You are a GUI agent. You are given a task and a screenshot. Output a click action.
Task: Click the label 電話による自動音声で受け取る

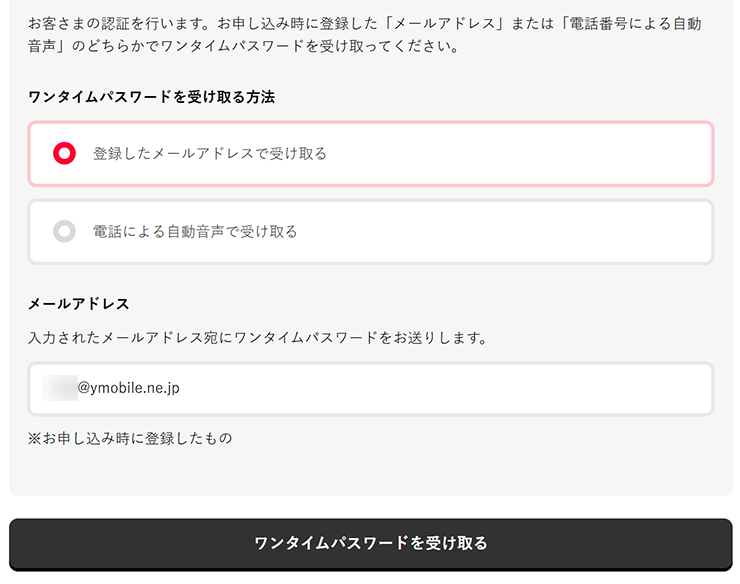pyautogui.click(x=195, y=232)
